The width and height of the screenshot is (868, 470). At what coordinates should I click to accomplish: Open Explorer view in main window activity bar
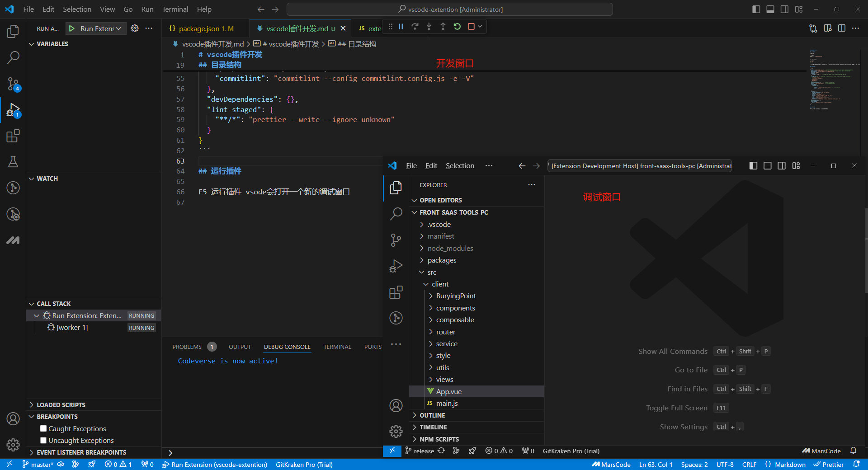(x=13, y=31)
